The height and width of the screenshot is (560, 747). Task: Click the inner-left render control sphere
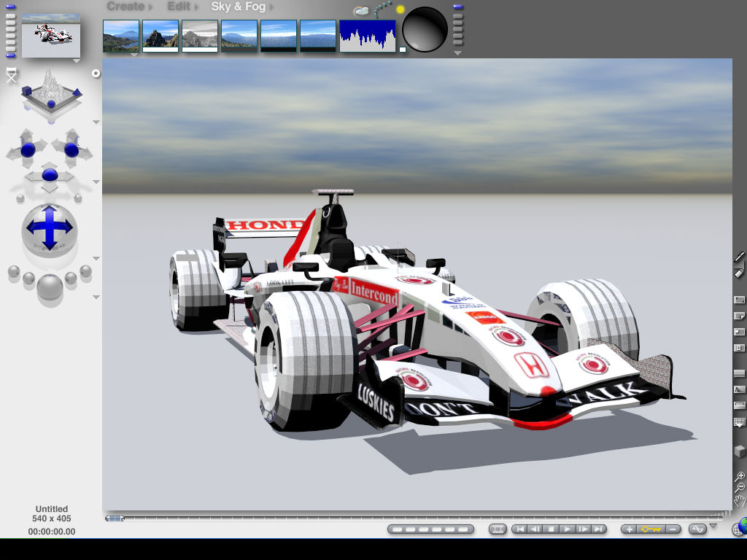pyautogui.click(x=28, y=278)
